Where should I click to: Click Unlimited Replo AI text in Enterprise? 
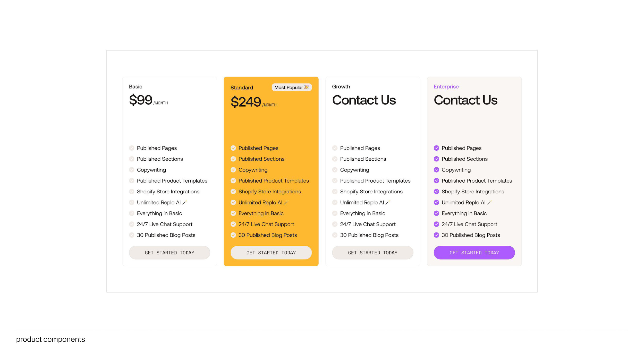click(463, 203)
